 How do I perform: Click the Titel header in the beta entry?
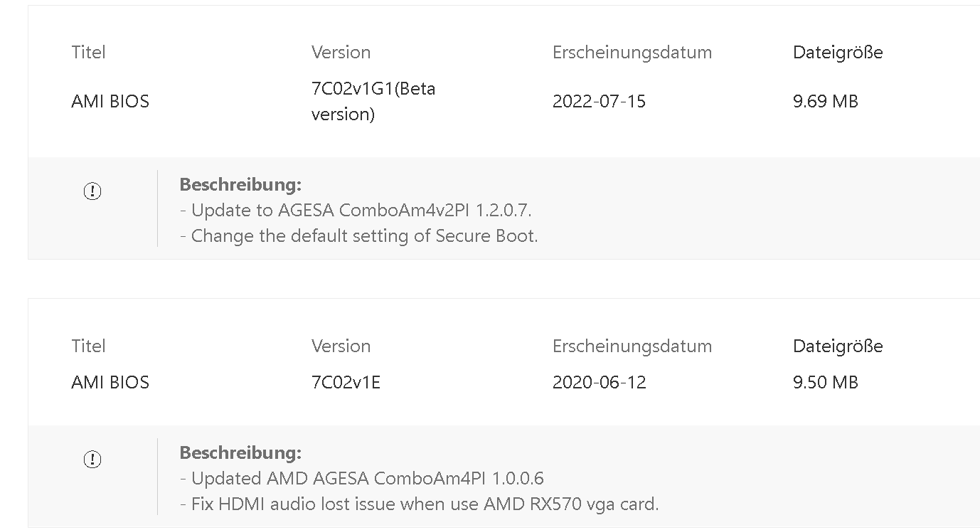[x=88, y=52]
